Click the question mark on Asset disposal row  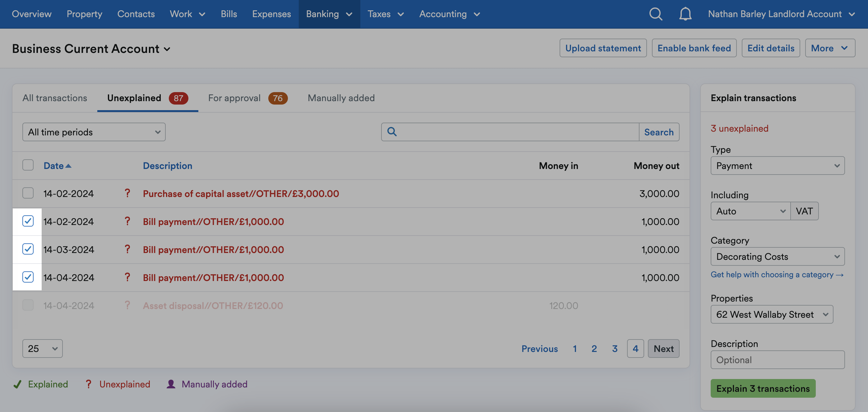127,305
